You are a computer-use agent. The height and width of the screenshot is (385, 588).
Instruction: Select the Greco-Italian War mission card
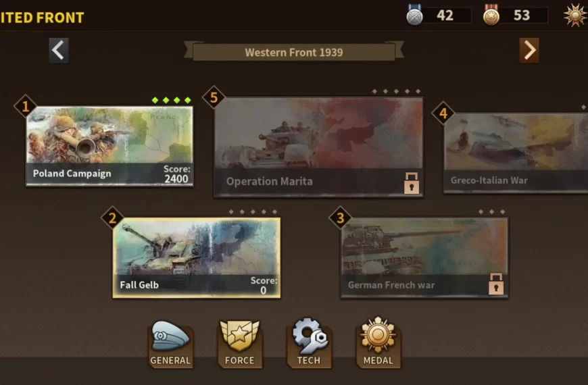[x=516, y=153]
